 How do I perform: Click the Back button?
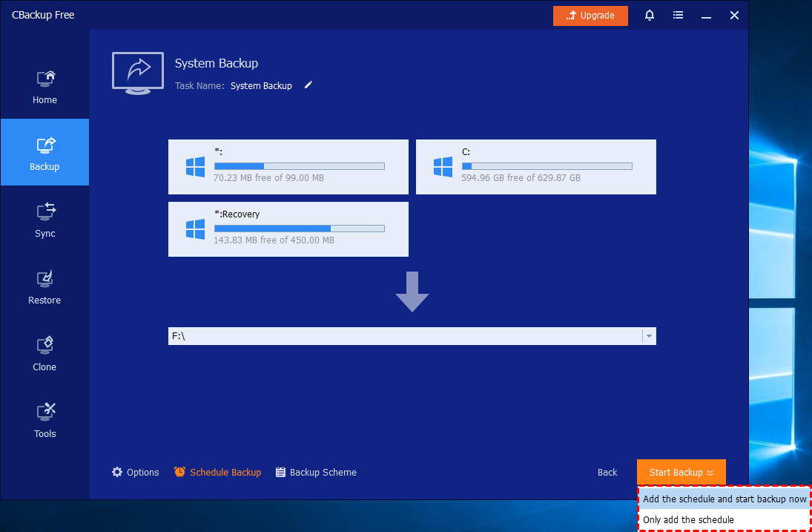pos(607,473)
